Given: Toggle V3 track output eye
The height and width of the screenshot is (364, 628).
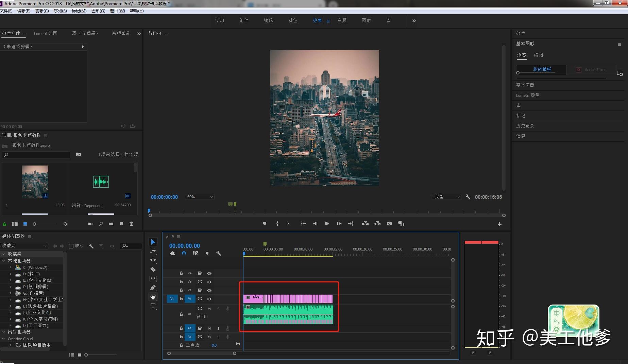Looking at the screenshot, I should 209,282.
